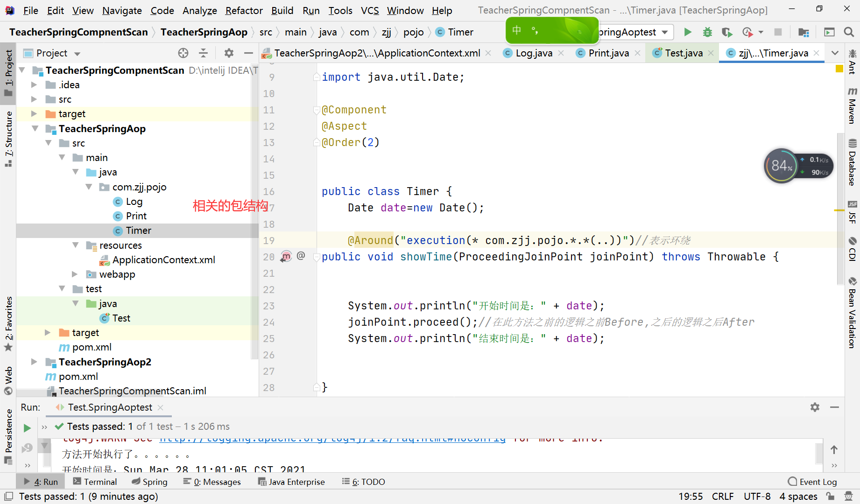Viewport: 860px width, 504px height.
Task: Run with coverage icon in toolbar
Action: [727, 32]
